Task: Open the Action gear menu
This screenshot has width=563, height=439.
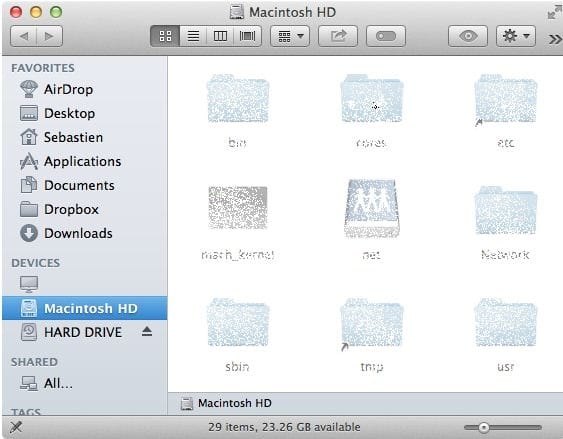Action: [516, 36]
